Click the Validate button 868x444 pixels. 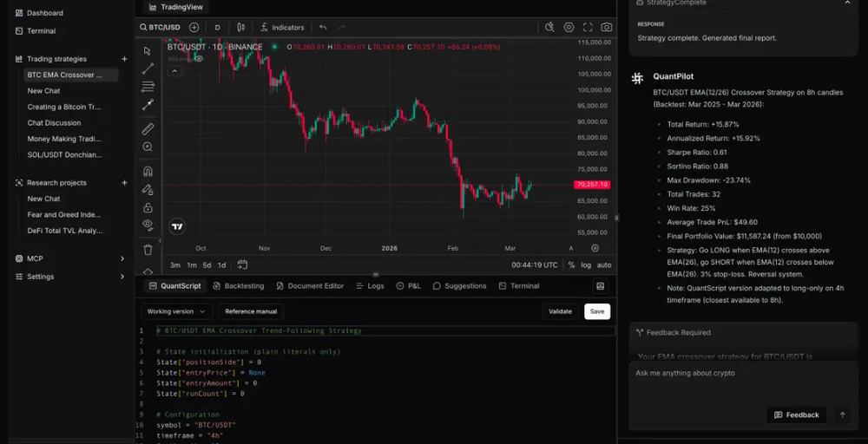coord(560,311)
